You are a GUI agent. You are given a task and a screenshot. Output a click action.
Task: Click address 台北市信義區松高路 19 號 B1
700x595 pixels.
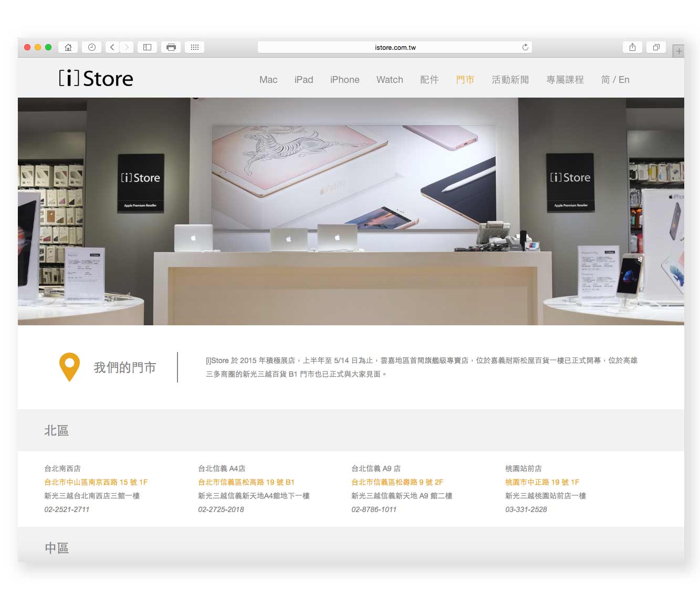pos(246,482)
